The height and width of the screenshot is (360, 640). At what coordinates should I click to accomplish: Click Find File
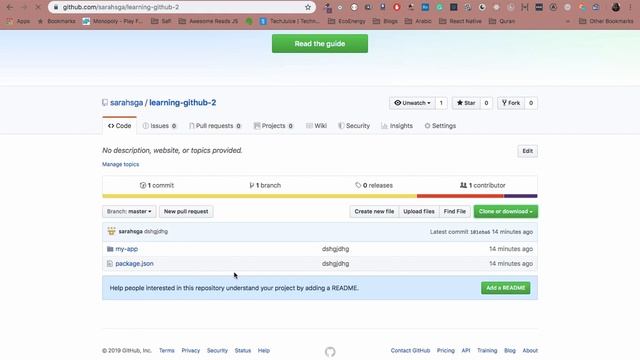(455, 211)
